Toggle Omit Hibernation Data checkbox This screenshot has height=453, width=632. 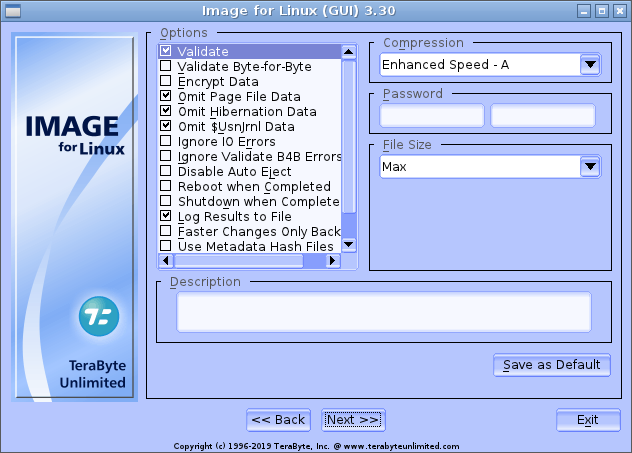[x=165, y=110]
